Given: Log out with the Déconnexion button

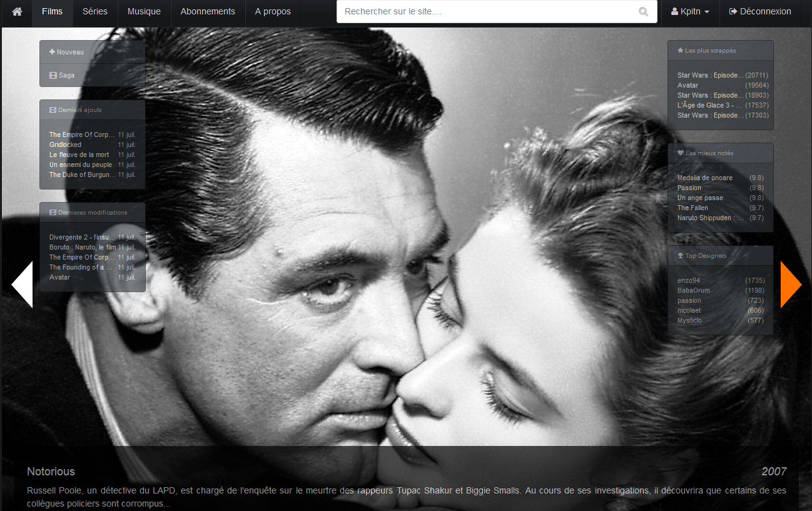Looking at the screenshot, I should pyautogui.click(x=760, y=11).
